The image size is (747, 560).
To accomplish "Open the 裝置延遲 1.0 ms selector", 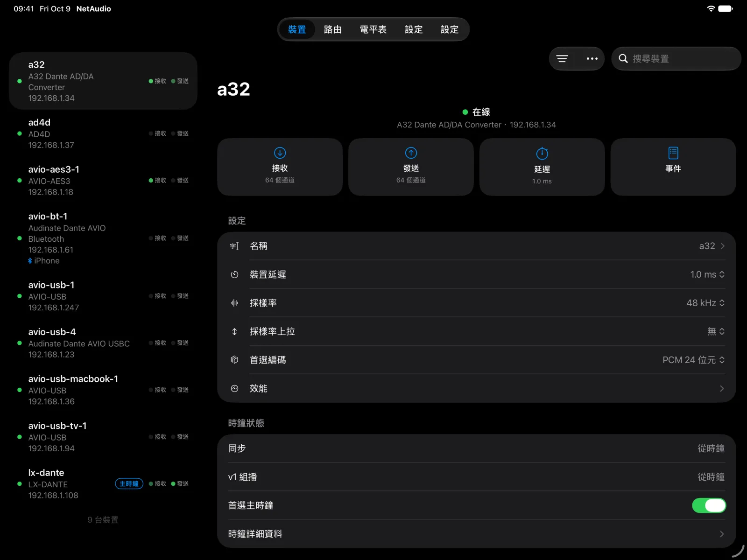I will click(707, 274).
